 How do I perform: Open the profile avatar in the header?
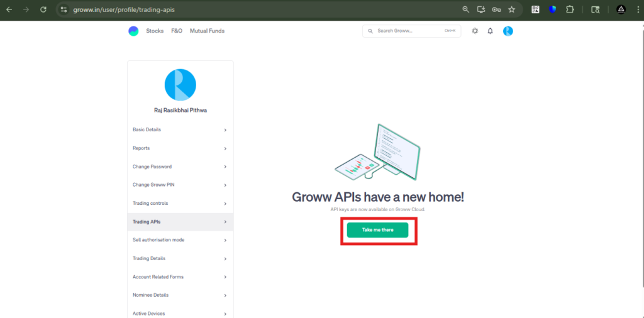pyautogui.click(x=508, y=31)
